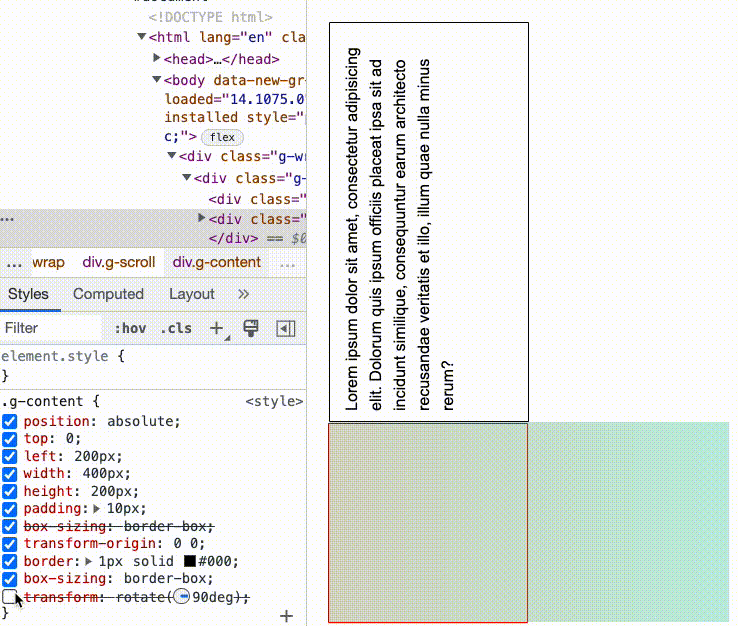Click the right breadcrumb overflow ellipsis

coord(287,265)
